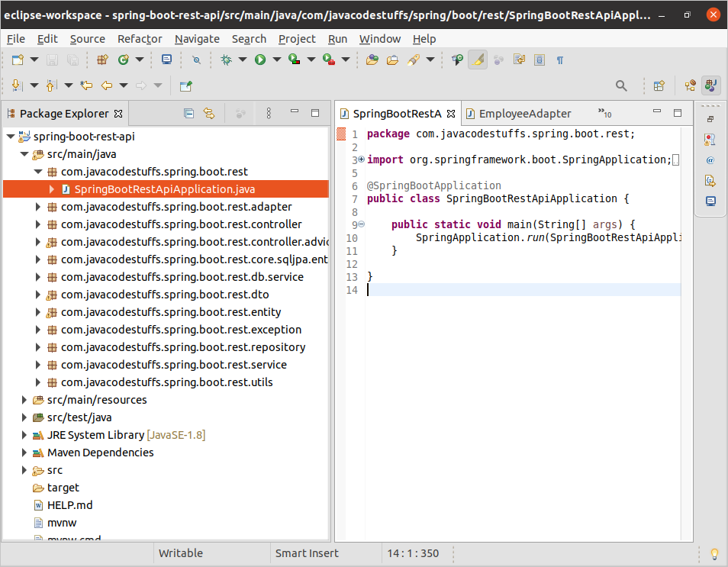The image size is (728, 567).
Task: Open the Declaration view icon on the sidebar
Action: click(x=710, y=179)
